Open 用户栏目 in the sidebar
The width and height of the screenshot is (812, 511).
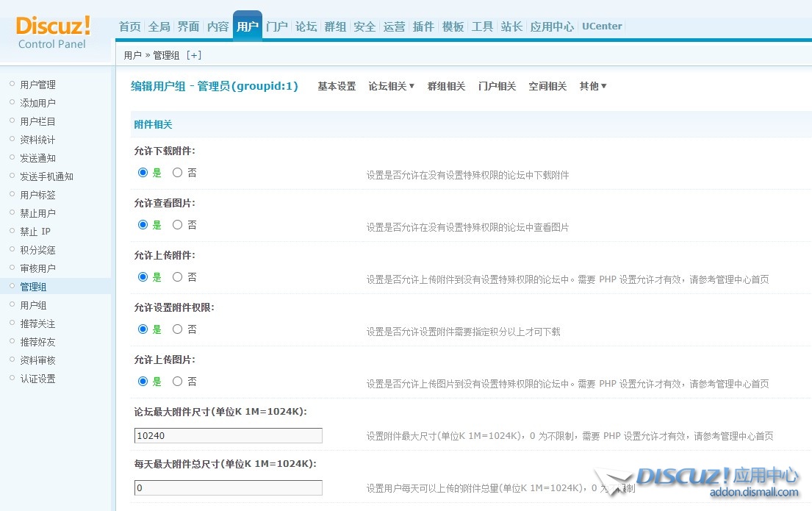click(37, 121)
